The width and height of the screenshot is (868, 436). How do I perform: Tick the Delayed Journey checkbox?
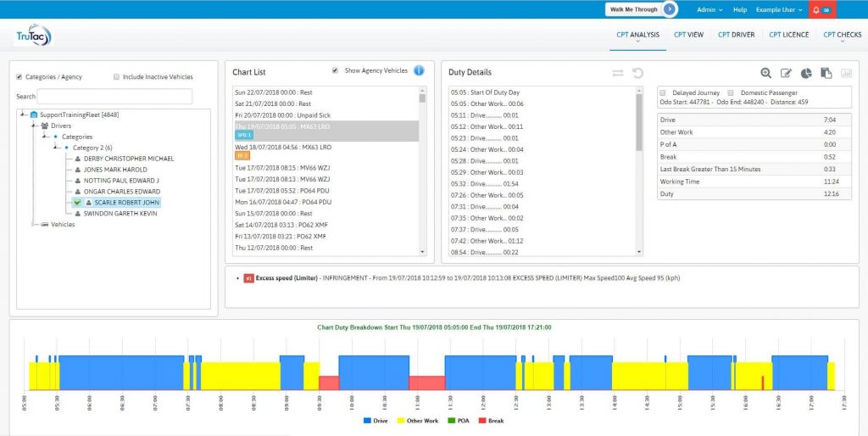tap(664, 92)
